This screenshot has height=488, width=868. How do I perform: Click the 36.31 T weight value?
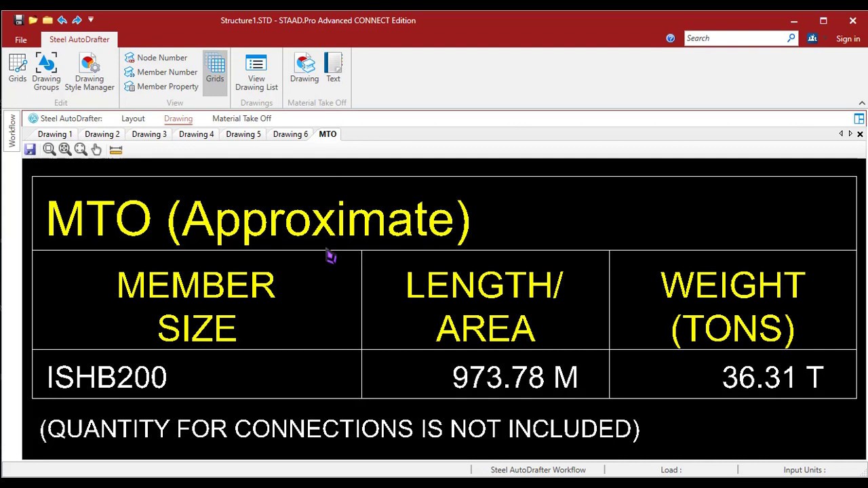(x=772, y=378)
